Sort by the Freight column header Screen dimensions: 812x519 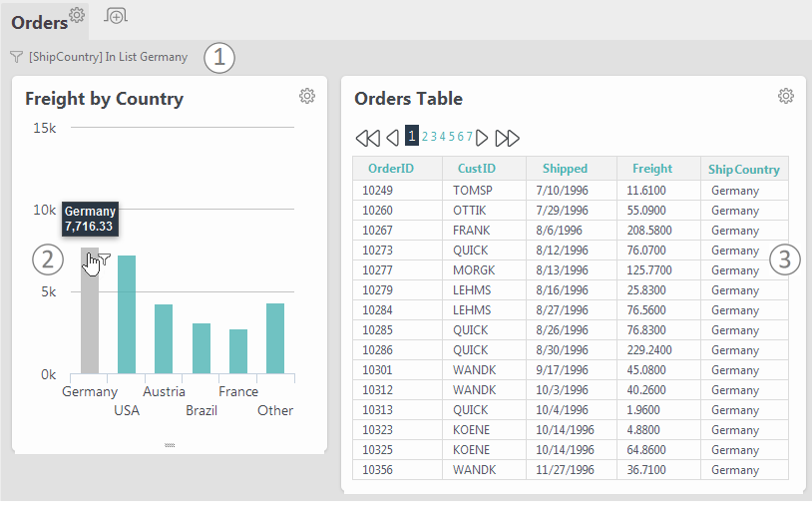pos(652,169)
